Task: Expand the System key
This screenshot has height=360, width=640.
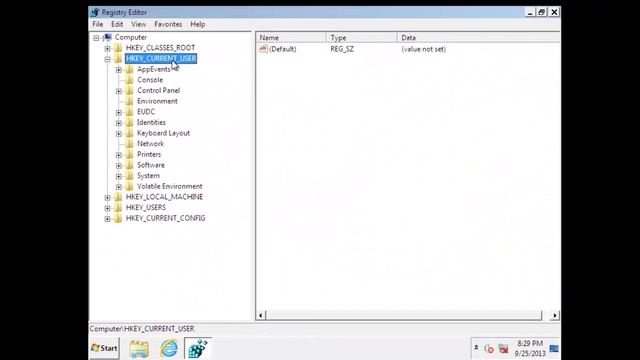Action: [119, 176]
